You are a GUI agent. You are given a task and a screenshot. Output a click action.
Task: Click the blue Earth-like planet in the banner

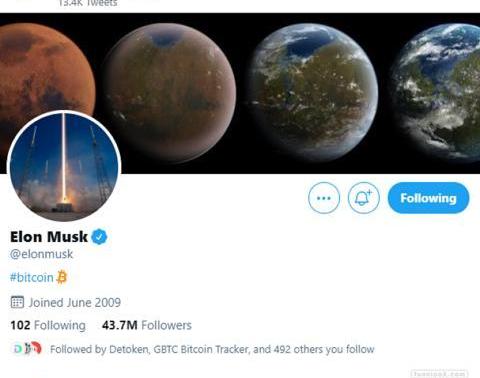(437, 92)
